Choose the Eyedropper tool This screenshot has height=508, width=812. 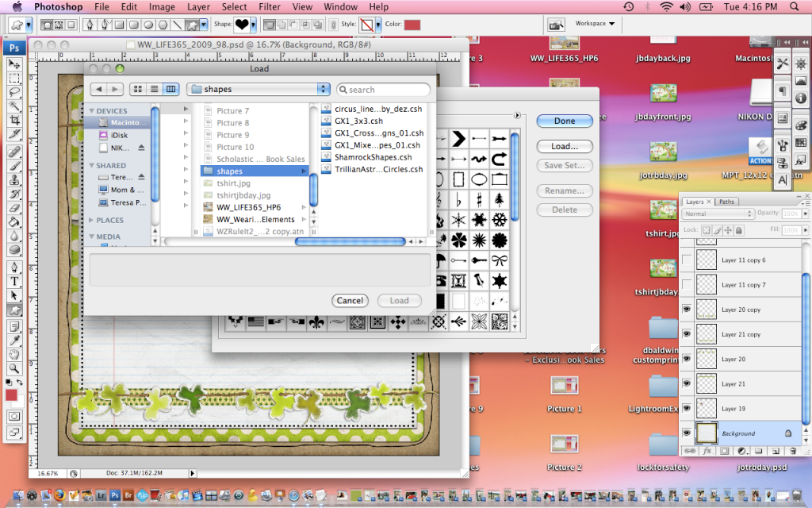tap(14, 341)
